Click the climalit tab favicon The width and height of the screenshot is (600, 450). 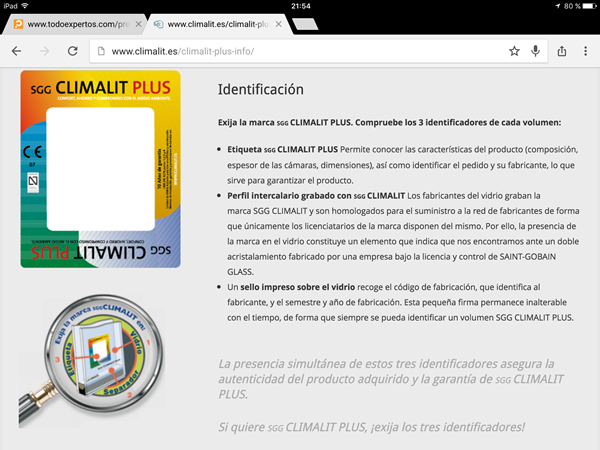tap(158, 24)
